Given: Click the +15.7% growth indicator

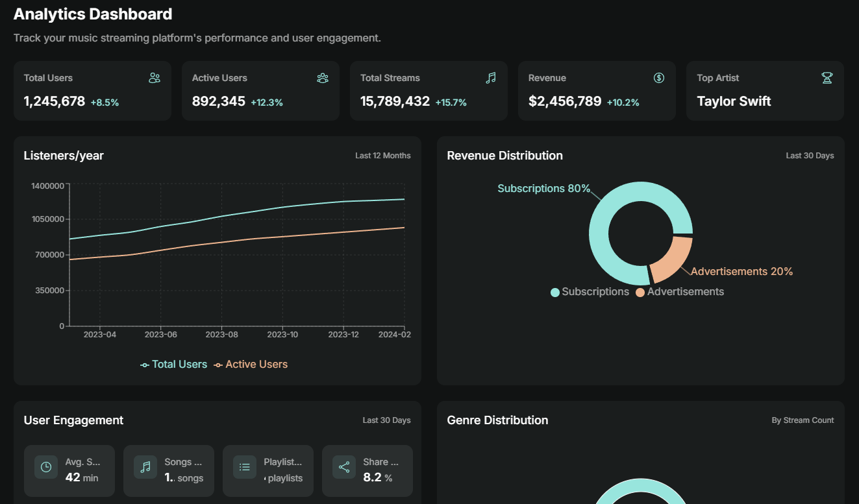Looking at the screenshot, I should pos(451,102).
